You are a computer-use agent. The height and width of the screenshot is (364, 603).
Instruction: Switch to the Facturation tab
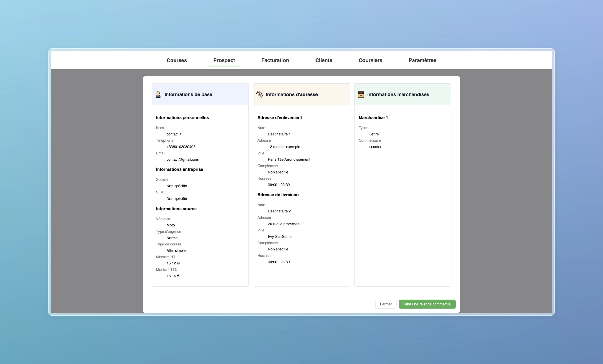pyautogui.click(x=275, y=60)
